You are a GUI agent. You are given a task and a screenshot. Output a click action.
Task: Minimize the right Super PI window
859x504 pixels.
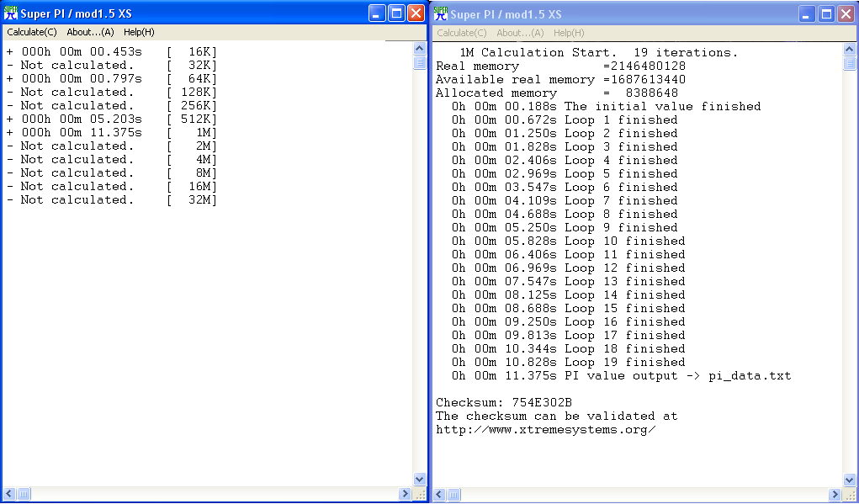tap(807, 13)
